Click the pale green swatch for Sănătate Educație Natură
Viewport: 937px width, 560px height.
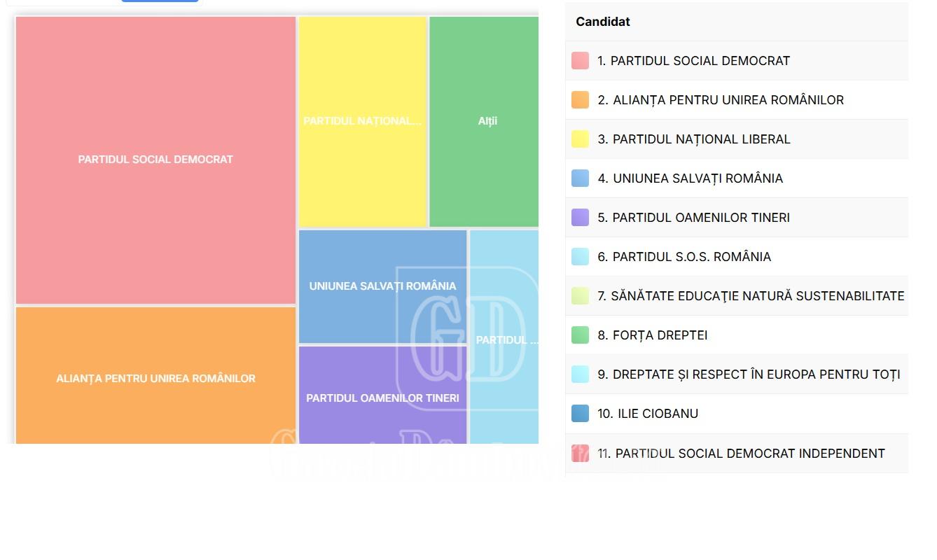coord(580,296)
